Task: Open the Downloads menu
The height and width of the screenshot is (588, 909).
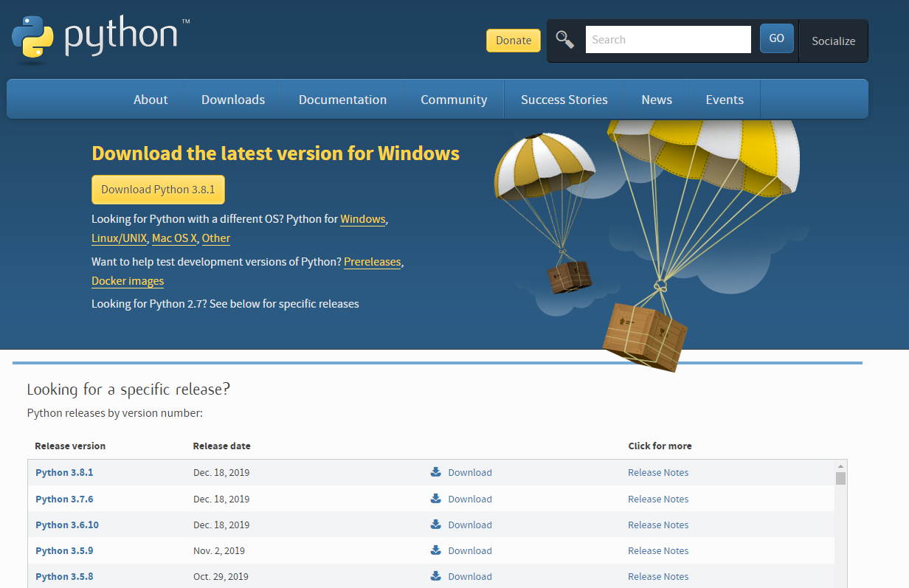Action: click(233, 100)
